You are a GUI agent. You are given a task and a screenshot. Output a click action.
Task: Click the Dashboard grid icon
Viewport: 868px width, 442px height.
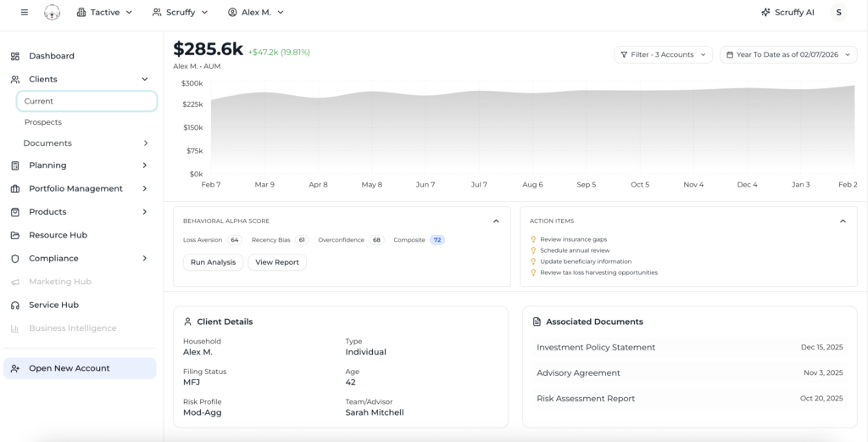(x=15, y=56)
